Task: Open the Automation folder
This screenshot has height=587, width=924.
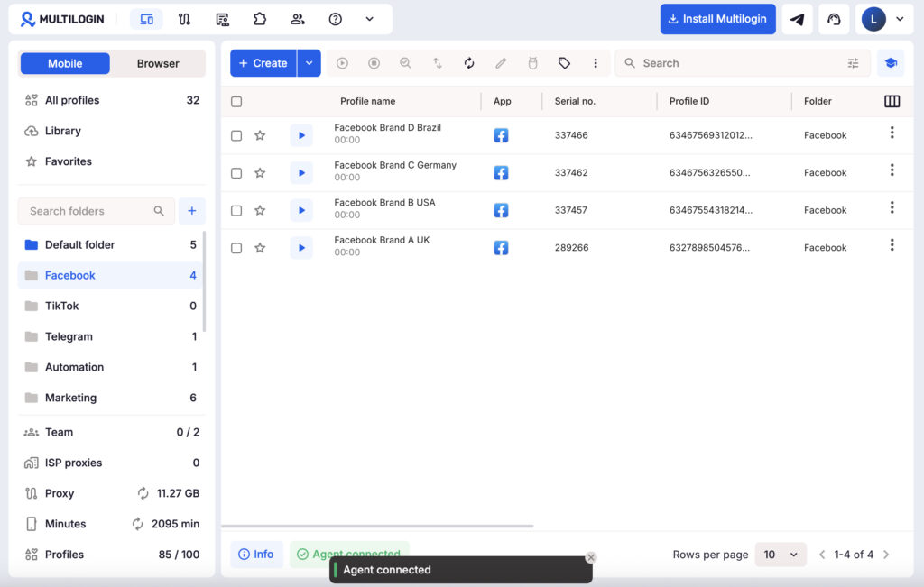Action: tap(110, 367)
